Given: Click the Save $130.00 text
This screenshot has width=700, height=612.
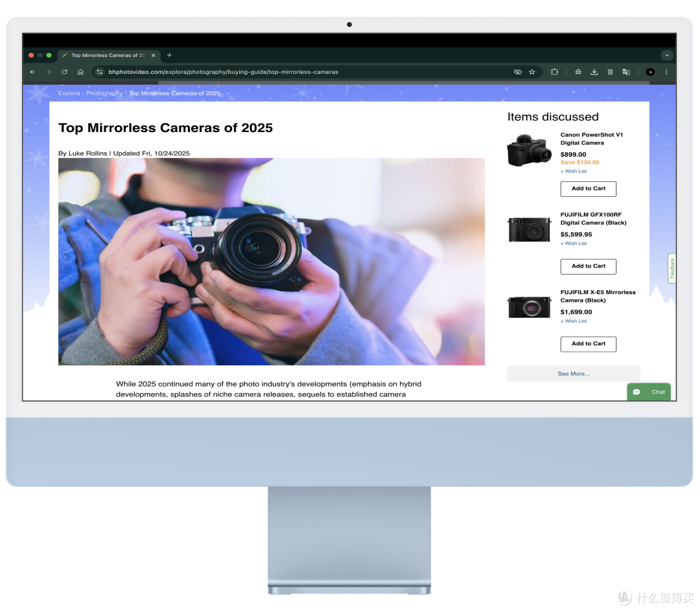Looking at the screenshot, I should [580, 163].
